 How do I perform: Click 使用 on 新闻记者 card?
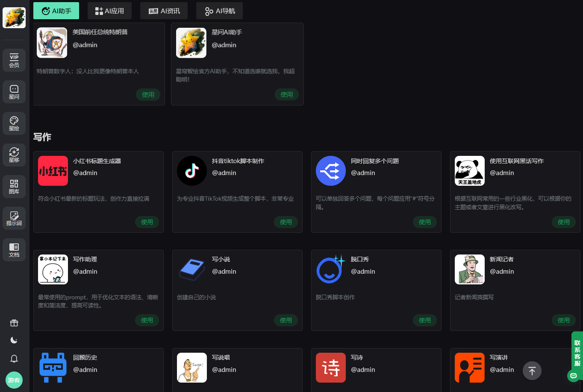[x=563, y=320]
